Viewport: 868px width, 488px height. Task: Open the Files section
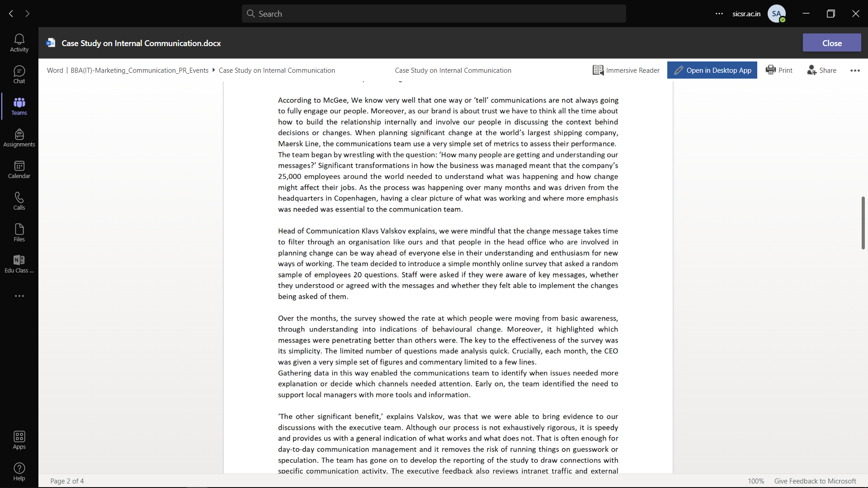[19, 232]
